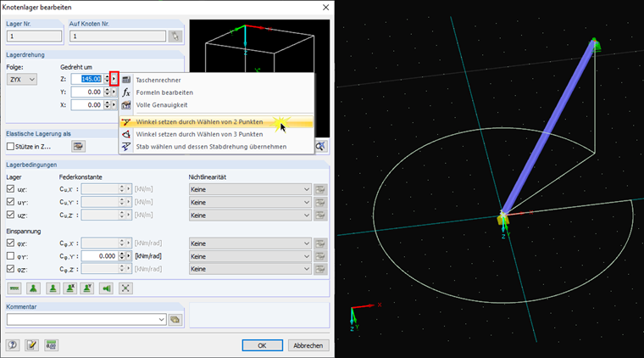Click the crossed-arrows support preset icon
644x358 pixels.
pyautogui.click(x=125, y=288)
